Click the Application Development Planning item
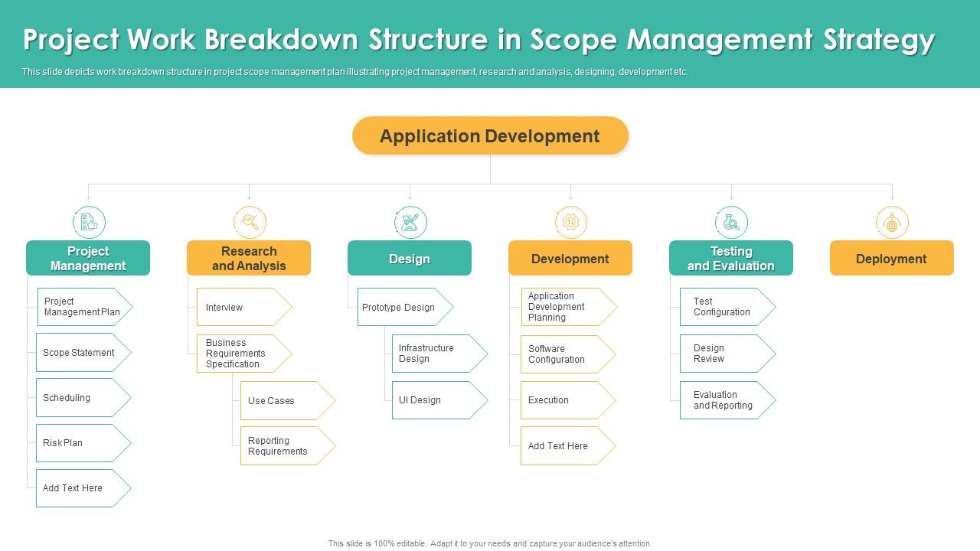The width and height of the screenshot is (980, 551). (x=569, y=307)
